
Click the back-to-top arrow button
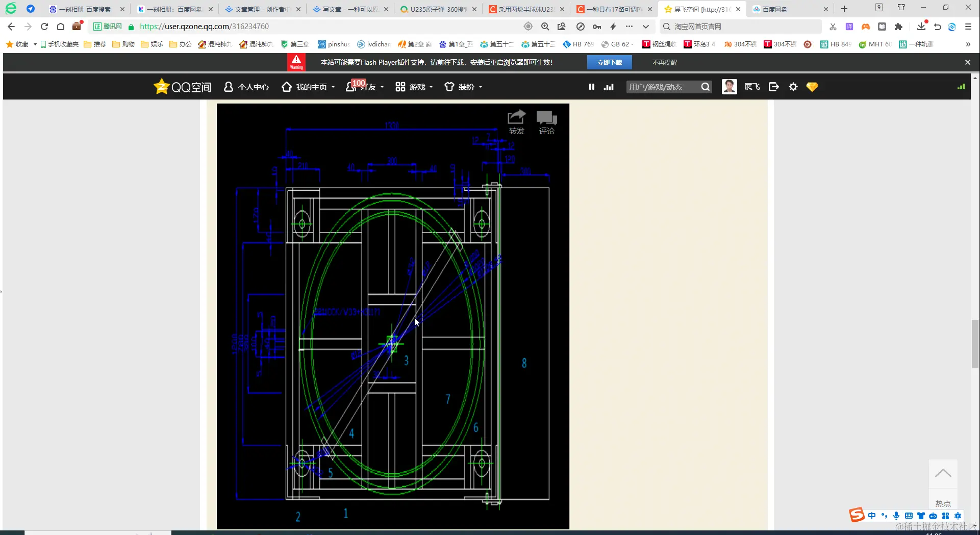tap(943, 473)
